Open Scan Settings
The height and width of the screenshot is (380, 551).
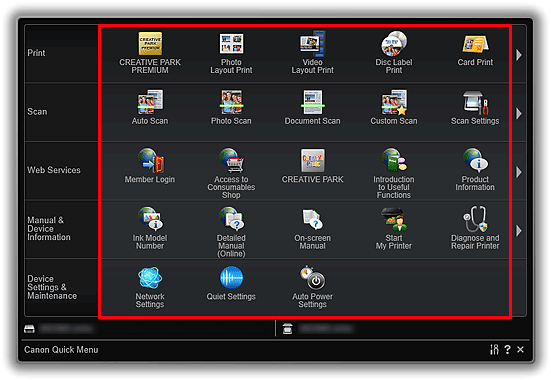475,107
